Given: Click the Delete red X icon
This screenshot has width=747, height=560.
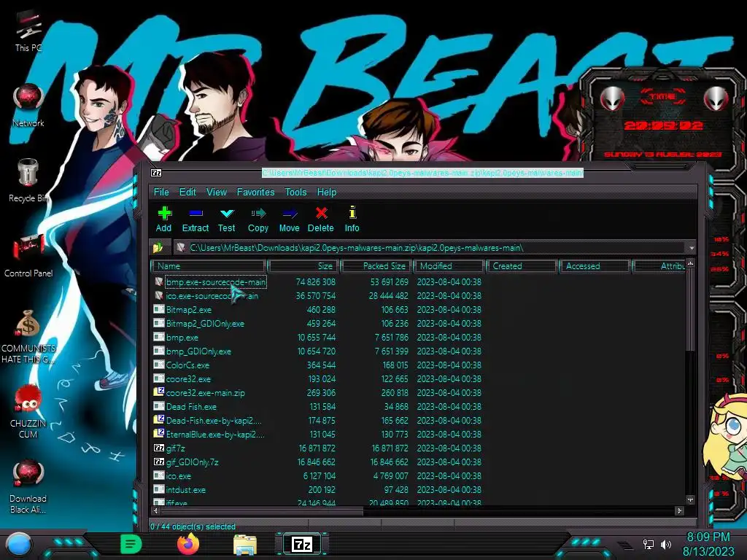Looking at the screenshot, I should point(321,213).
